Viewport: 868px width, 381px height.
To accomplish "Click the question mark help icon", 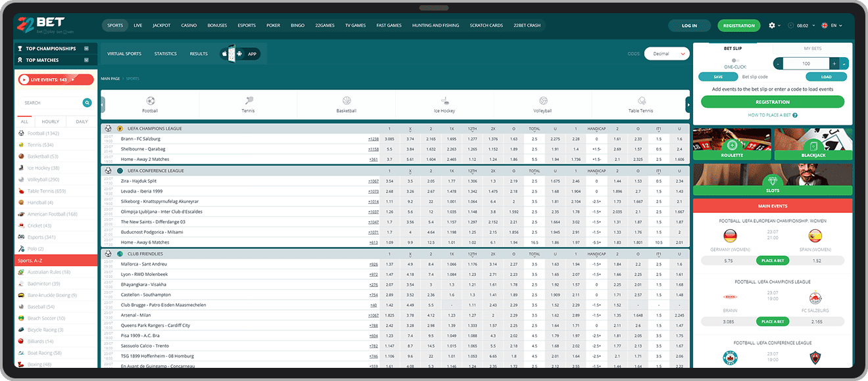I will (795, 115).
